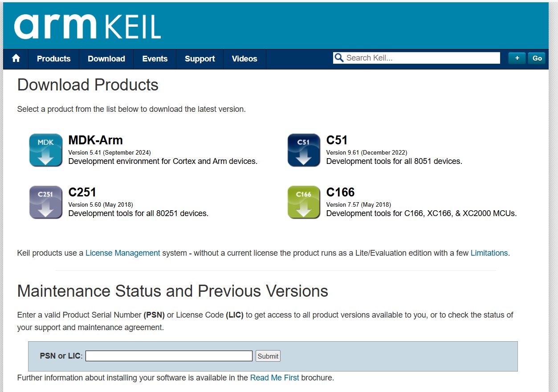Open the Download menu
The height and width of the screenshot is (392, 558).
(106, 59)
